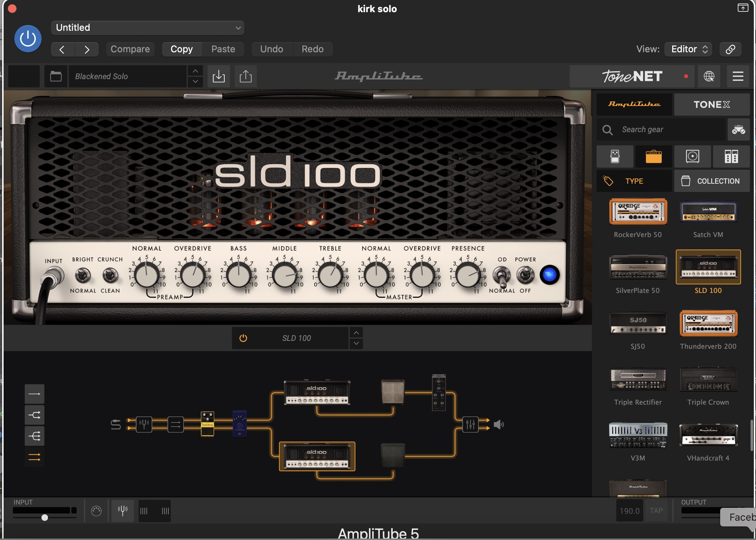Select the parallel lines signal routing

tap(34, 457)
